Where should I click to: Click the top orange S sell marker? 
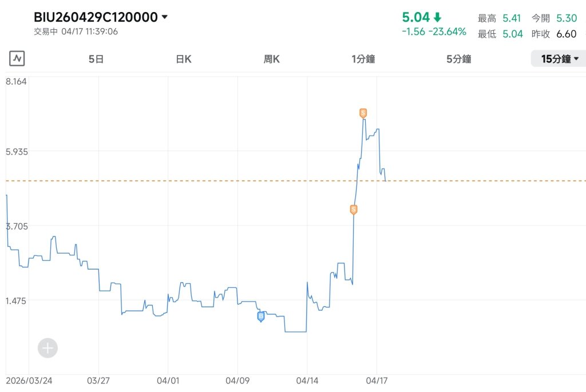pyautogui.click(x=363, y=113)
